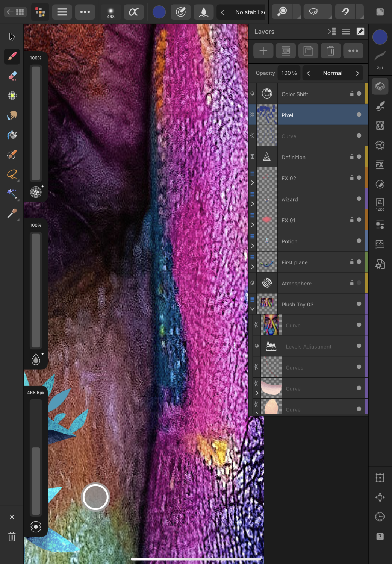Expand the wizard layer group
This screenshot has height=564, width=392.
[253, 204]
